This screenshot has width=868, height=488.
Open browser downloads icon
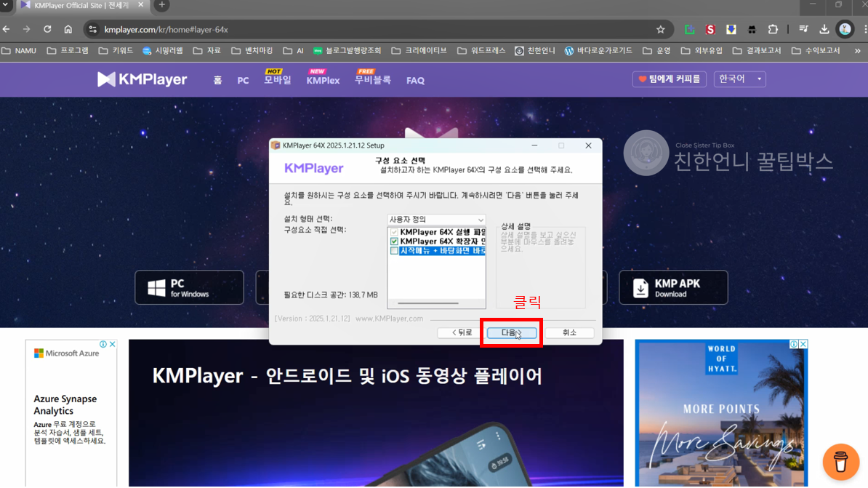pos(824,29)
